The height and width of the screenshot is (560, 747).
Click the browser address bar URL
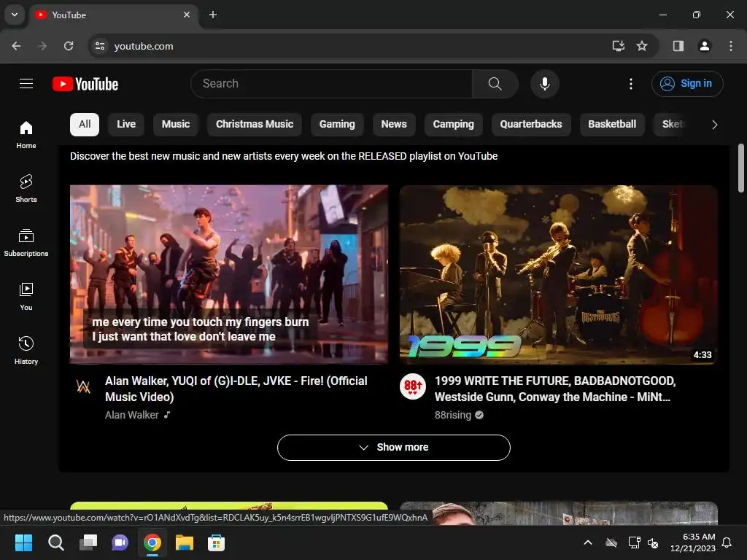[144, 46]
